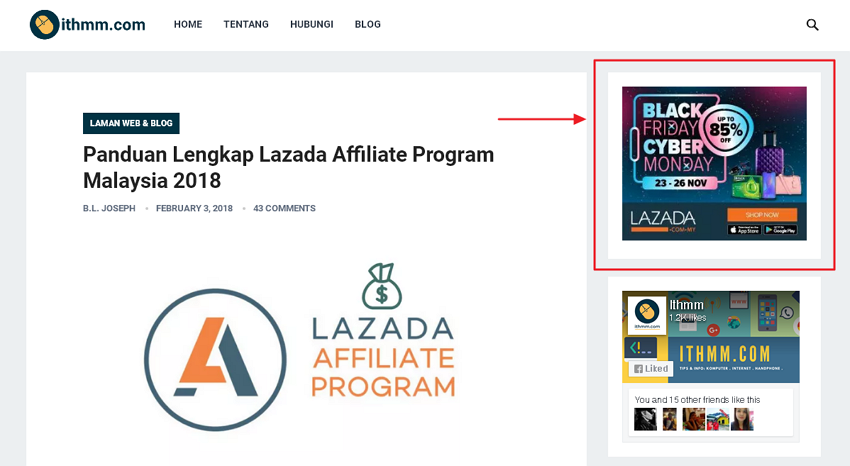
Task: Open the BLOG menu item
Action: tap(368, 24)
